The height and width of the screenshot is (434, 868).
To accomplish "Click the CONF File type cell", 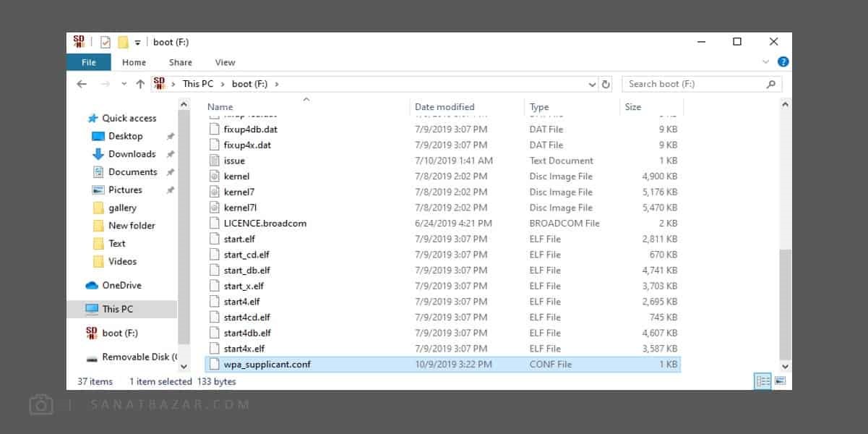I will [550, 365].
